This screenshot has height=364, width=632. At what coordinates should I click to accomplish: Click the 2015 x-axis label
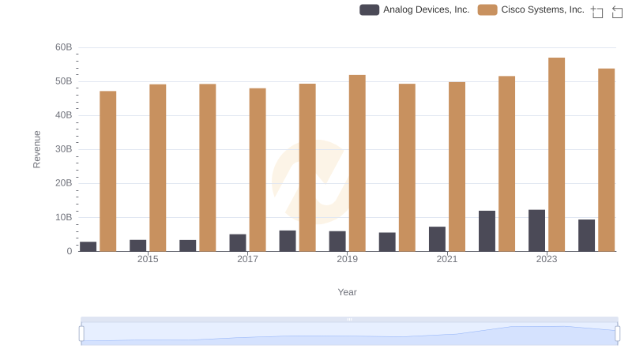pyautogui.click(x=148, y=259)
